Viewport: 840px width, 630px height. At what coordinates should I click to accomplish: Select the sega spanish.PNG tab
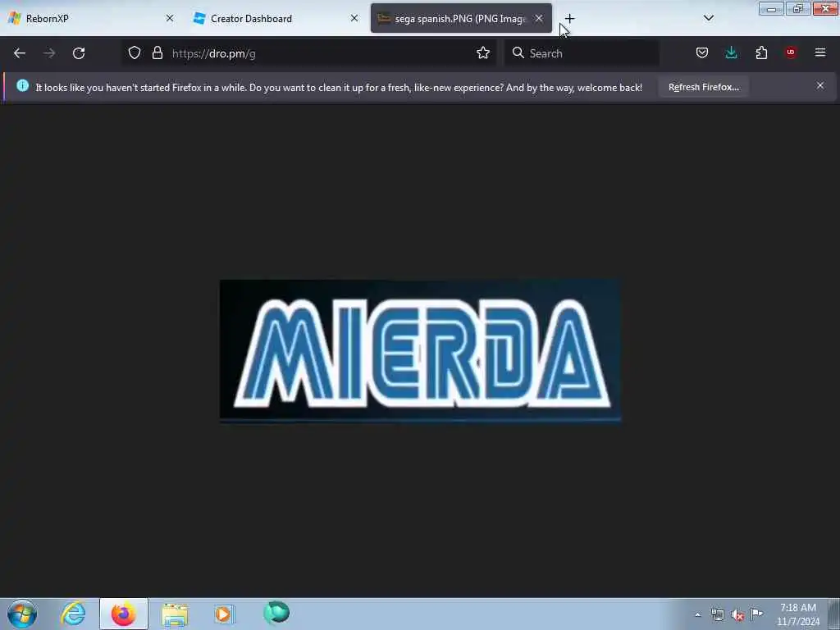pyautogui.click(x=461, y=19)
